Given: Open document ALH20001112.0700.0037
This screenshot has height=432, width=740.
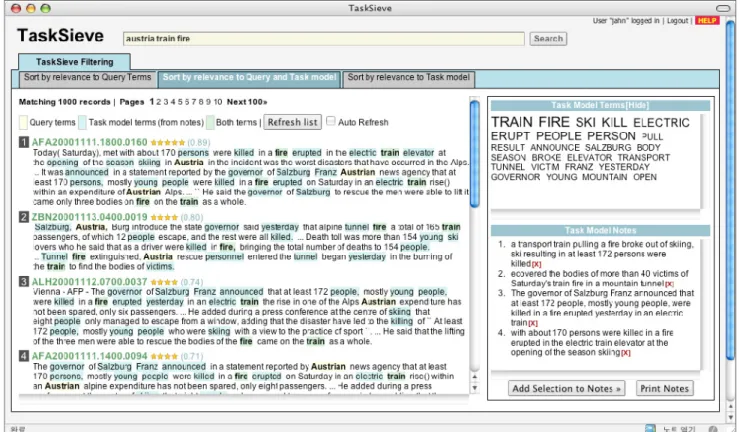Looking at the screenshot, I should pyautogui.click(x=90, y=282).
